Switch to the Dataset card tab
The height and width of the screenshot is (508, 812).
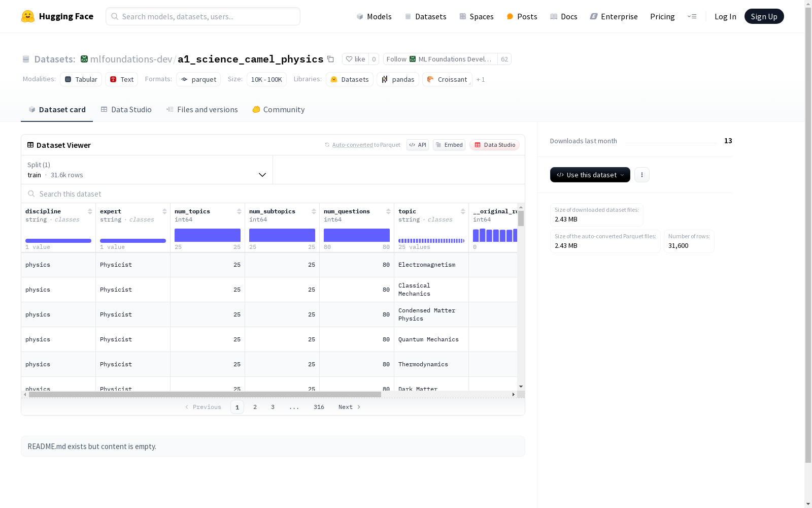tap(57, 110)
